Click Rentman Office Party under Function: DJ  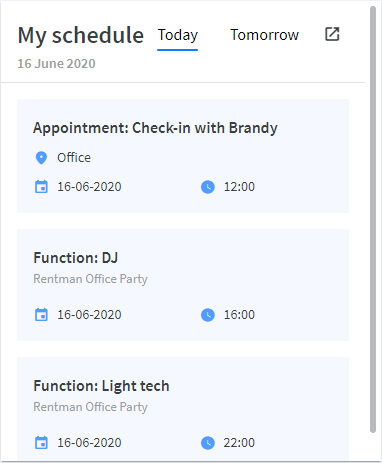click(90, 279)
